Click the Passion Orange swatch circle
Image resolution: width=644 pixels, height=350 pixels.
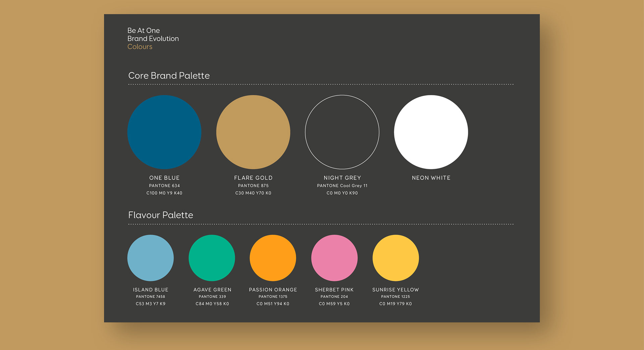[273, 258]
